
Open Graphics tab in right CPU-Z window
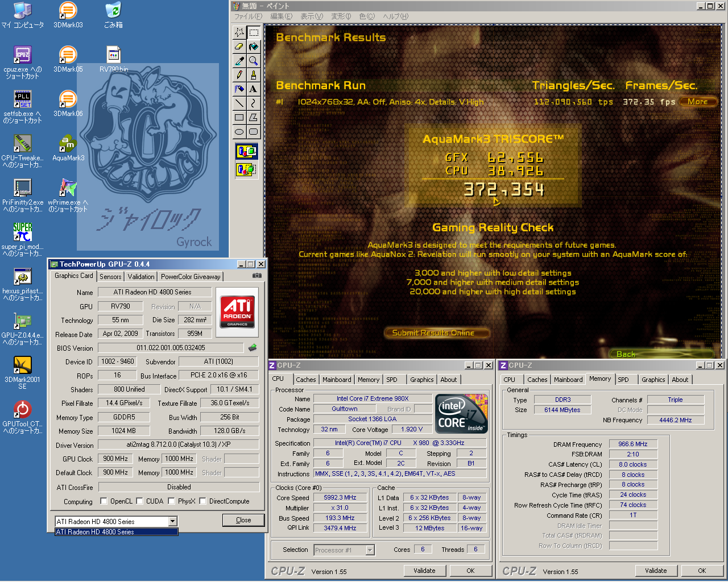coord(653,380)
